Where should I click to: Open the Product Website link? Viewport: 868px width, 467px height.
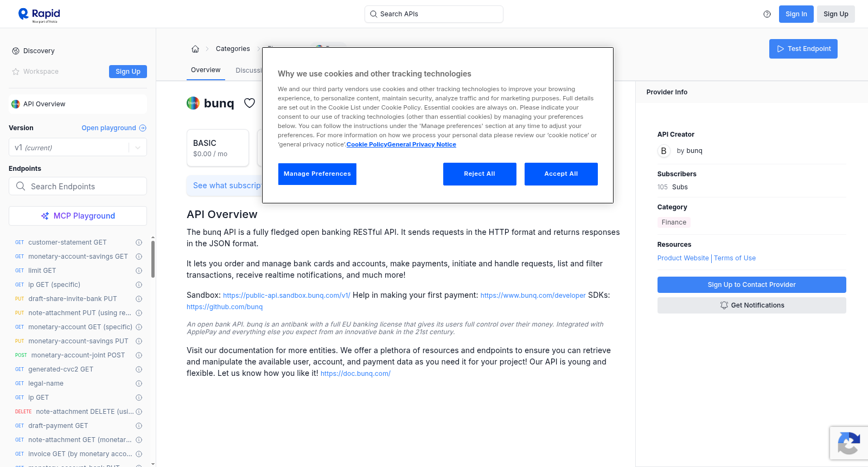(683, 258)
